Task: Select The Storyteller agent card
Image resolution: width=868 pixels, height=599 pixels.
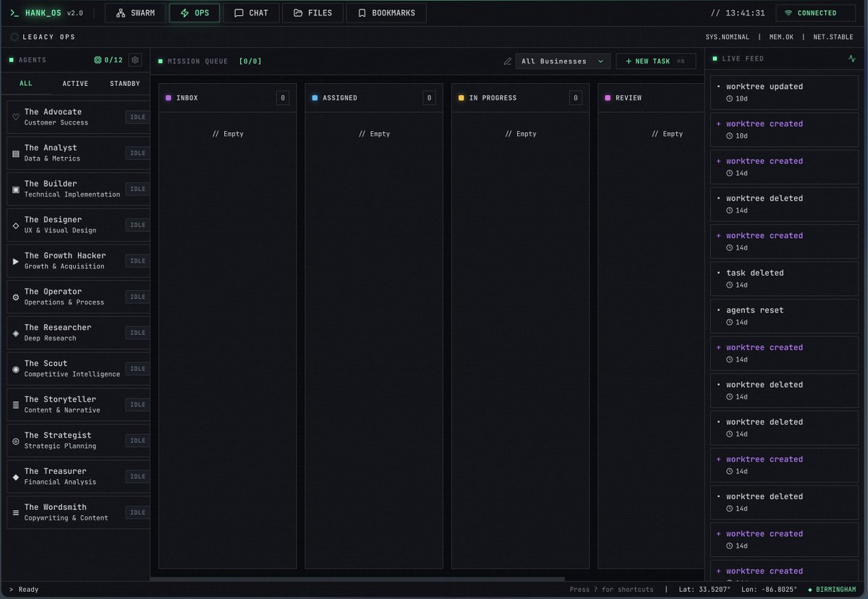Action: click(78, 404)
